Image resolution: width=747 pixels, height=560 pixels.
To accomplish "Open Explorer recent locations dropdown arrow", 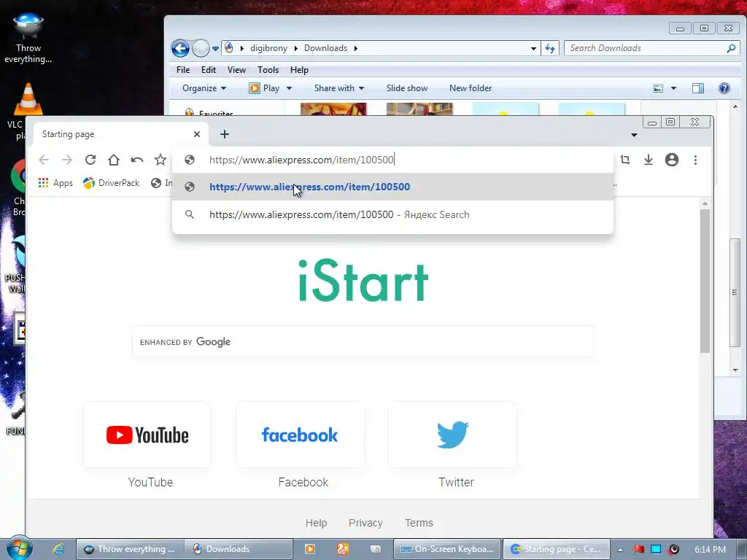I will [215, 49].
